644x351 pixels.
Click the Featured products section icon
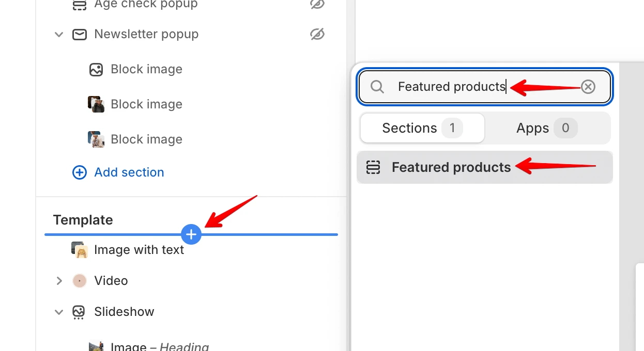click(x=373, y=167)
